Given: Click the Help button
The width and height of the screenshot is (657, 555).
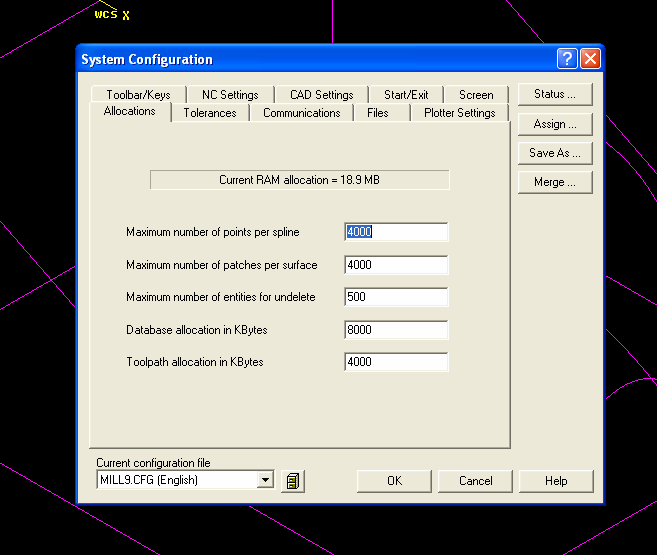Looking at the screenshot, I should [x=556, y=481].
